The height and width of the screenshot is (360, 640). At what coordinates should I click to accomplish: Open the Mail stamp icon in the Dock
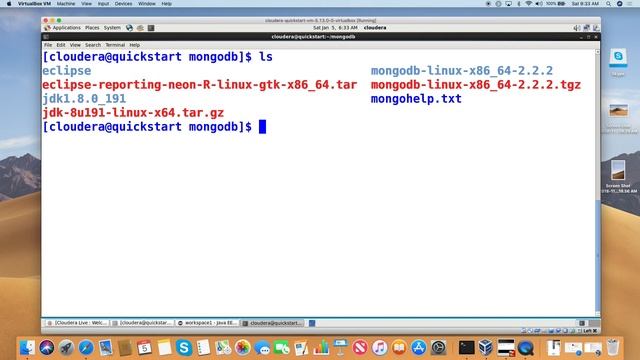tap(105, 348)
